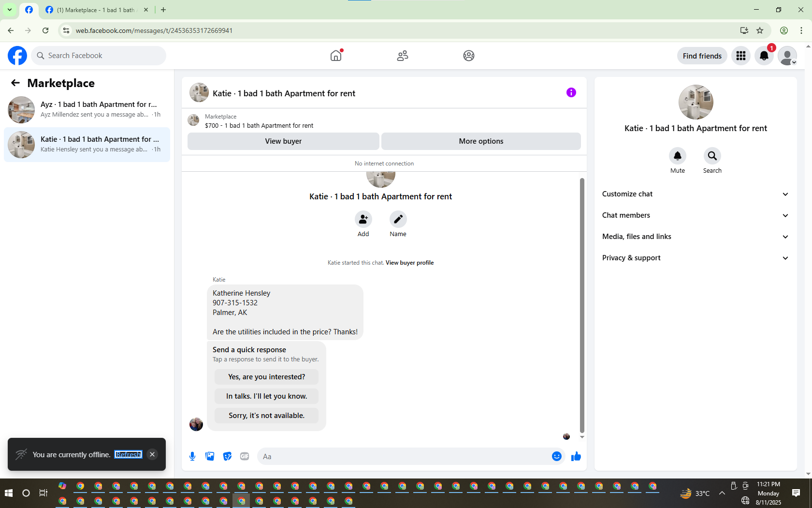This screenshot has width=812, height=508.
Task: Expand Chat members section
Action: coord(696,215)
